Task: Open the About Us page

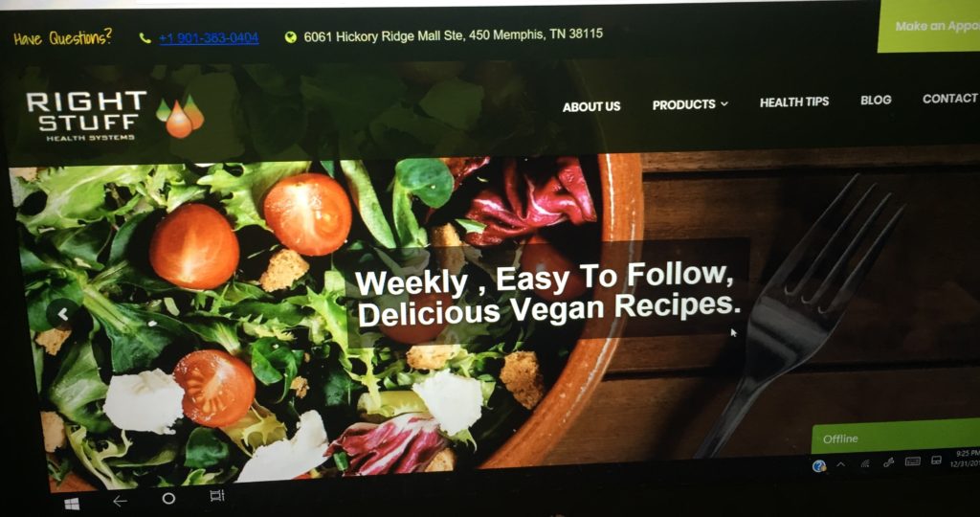Action: (x=591, y=107)
